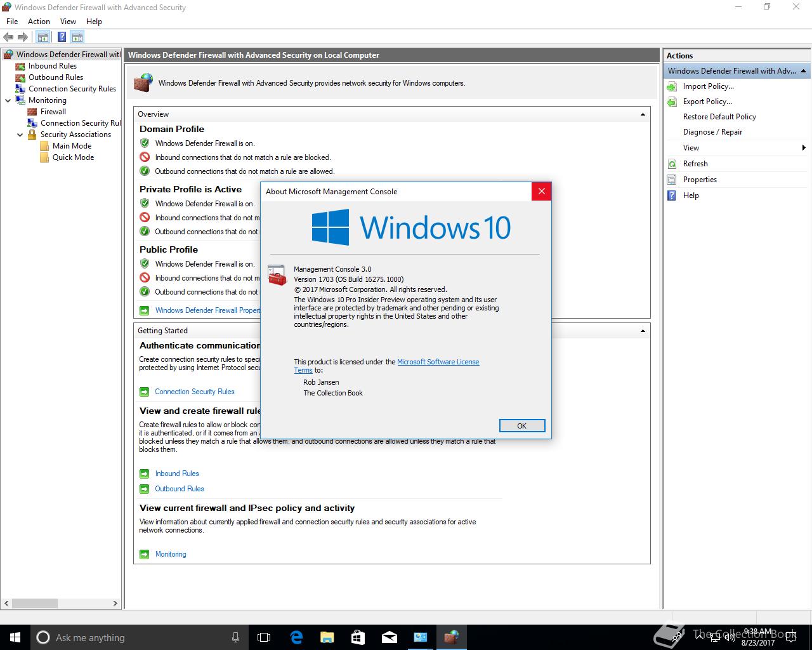Click the Import Policy icon in Actions
The image size is (812, 650).
pos(672,86)
